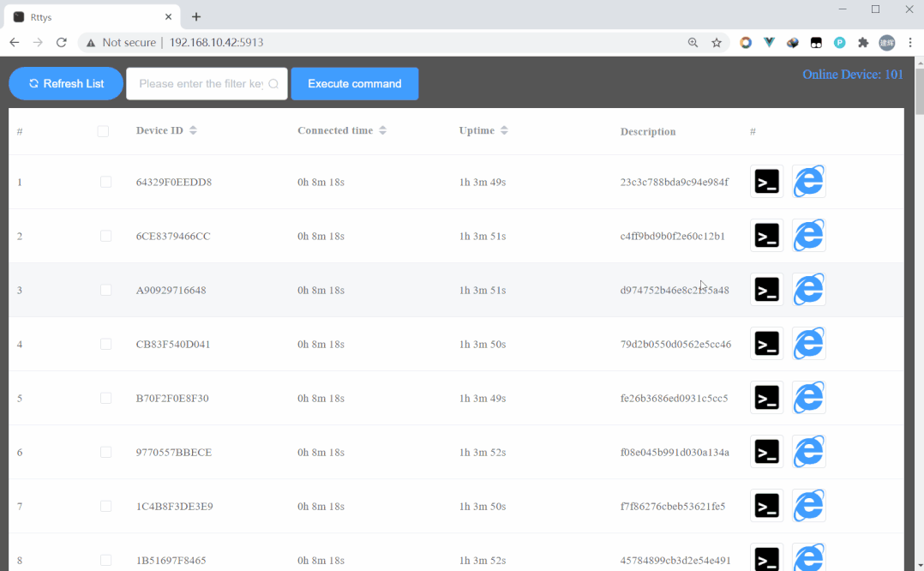
Task: Open the Chrome three-dot menu
Action: tap(910, 42)
